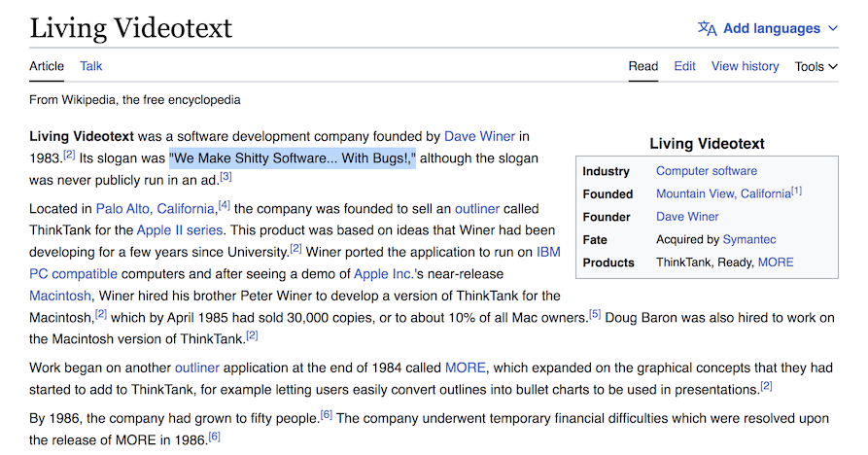Open the Palo Alto, California link
Image resolution: width=868 pixels, height=455 pixels.
(x=156, y=208)
